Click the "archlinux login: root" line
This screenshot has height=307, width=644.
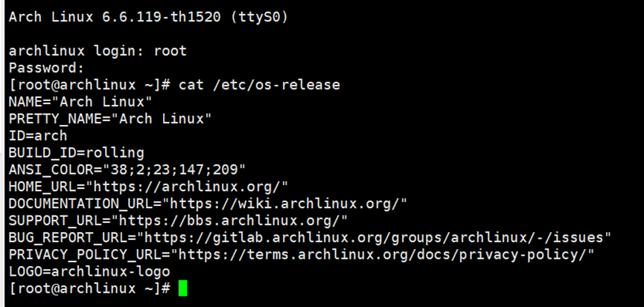[98, 51]
